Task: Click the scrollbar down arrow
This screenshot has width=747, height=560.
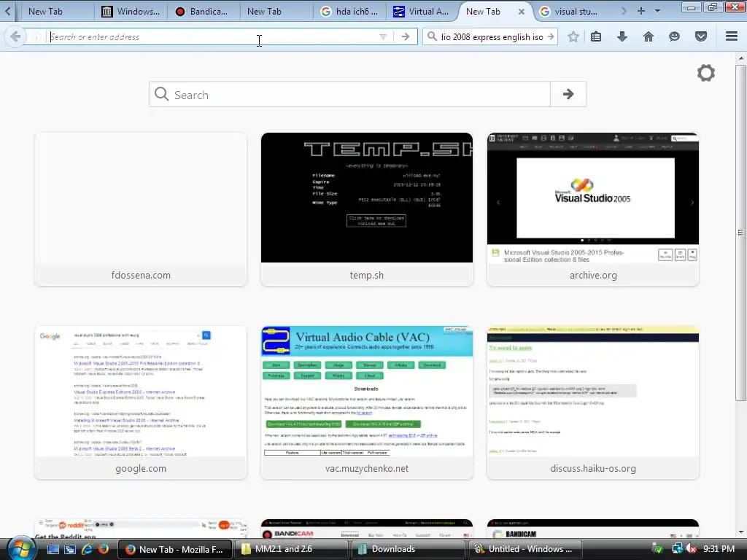Action: [x=741, y=532]
